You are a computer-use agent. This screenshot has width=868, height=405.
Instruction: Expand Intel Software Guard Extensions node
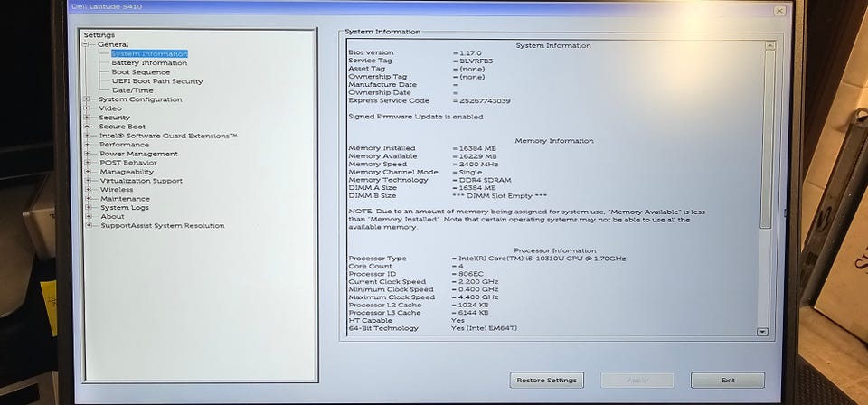(x=88, y=136)
